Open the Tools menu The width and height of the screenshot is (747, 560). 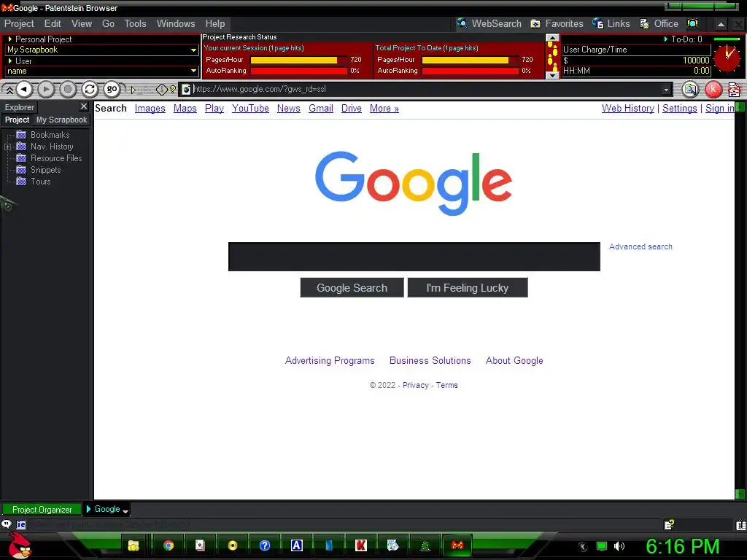point(135,23)
